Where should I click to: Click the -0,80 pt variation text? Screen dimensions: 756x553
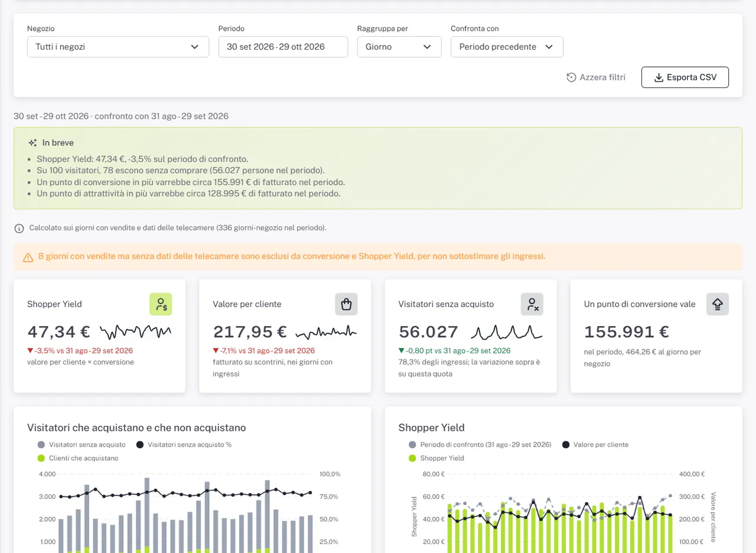pyautogui.click(x=454, y=350)
